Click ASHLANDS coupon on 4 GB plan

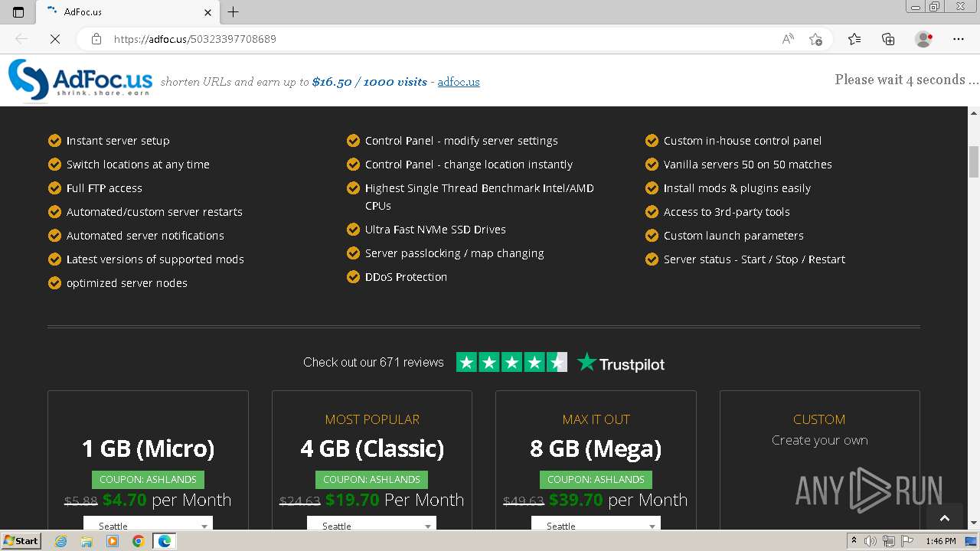coord(371,479)
